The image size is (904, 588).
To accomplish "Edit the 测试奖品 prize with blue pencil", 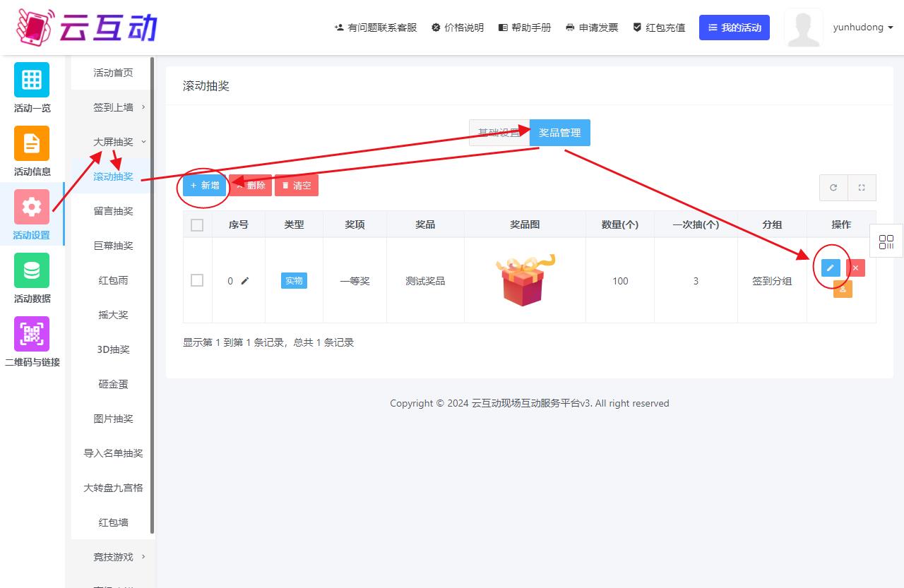I will click(x=831, y=268).
